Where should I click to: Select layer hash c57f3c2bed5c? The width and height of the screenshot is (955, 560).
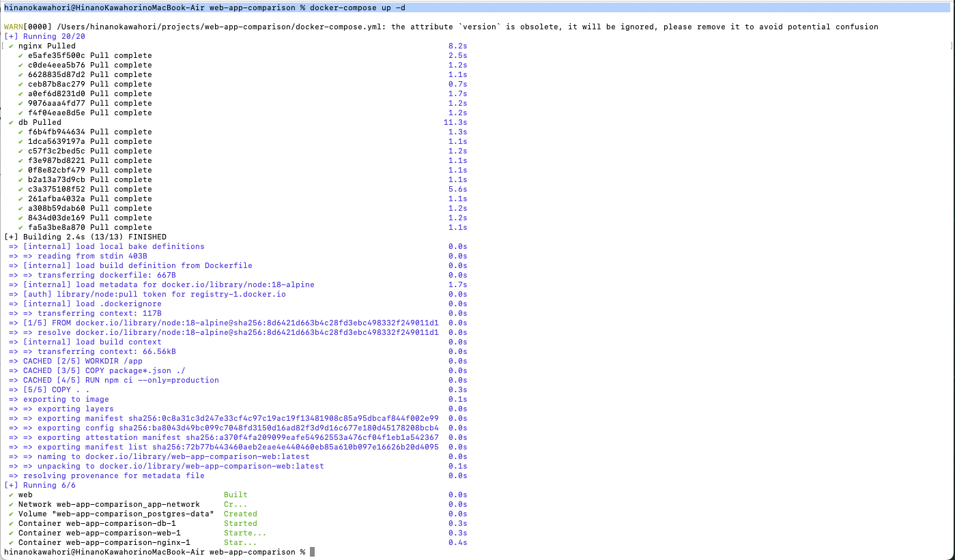pos(57,151)
